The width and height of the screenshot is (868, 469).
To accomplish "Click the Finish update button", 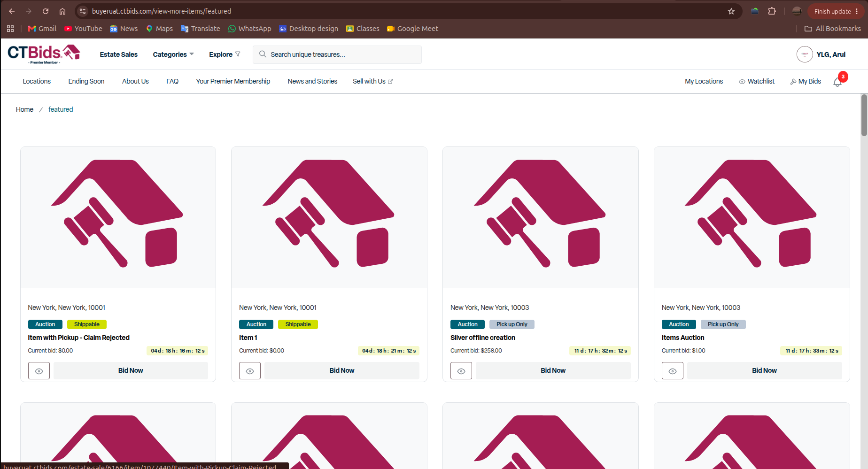I will pos(837,11).
